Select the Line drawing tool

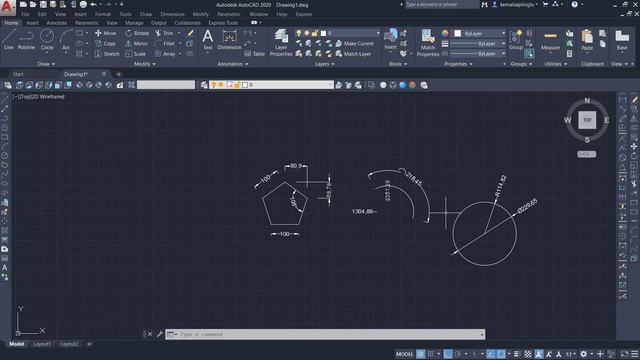point(9,40)
